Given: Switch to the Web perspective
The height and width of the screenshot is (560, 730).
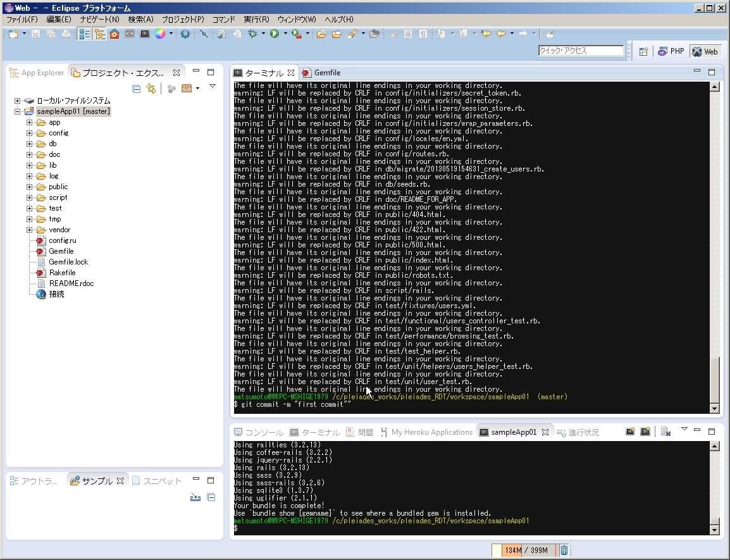Looking at the screenshot, I should (705, 52).
